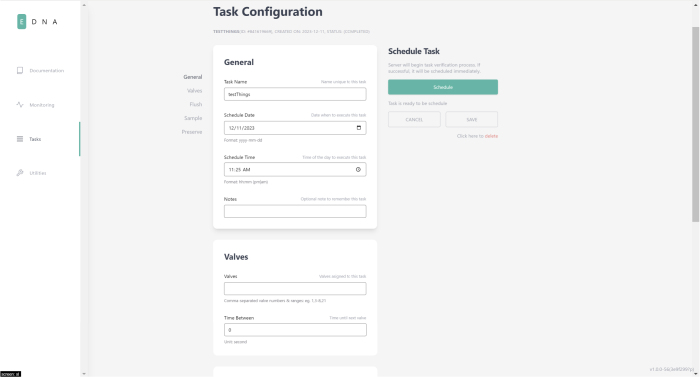Click the eDNA logo icon
This screenshot has height=377, width=700.
tap(21, 21)
